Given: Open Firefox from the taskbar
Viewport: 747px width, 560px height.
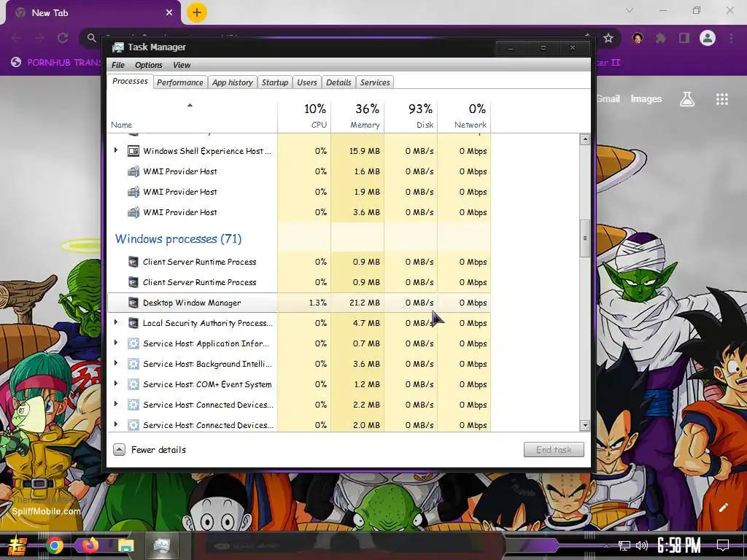Looking at the screenshot, I should [90, 545].
